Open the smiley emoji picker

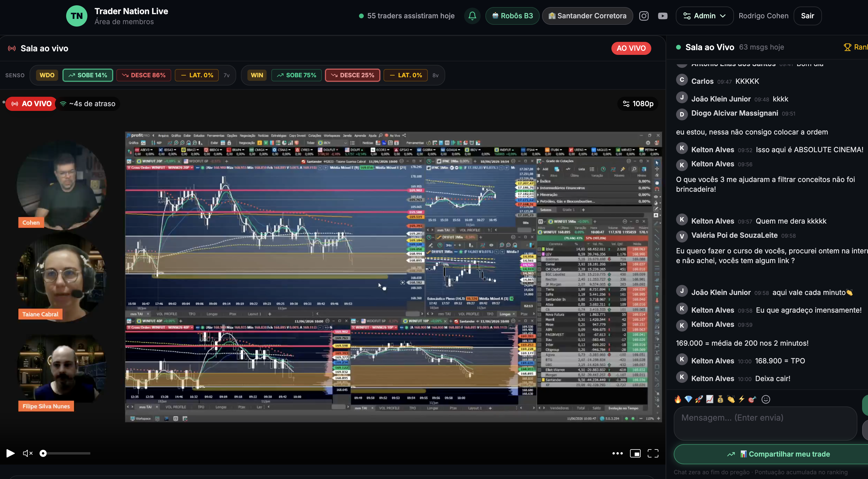[x=766, y=399]
